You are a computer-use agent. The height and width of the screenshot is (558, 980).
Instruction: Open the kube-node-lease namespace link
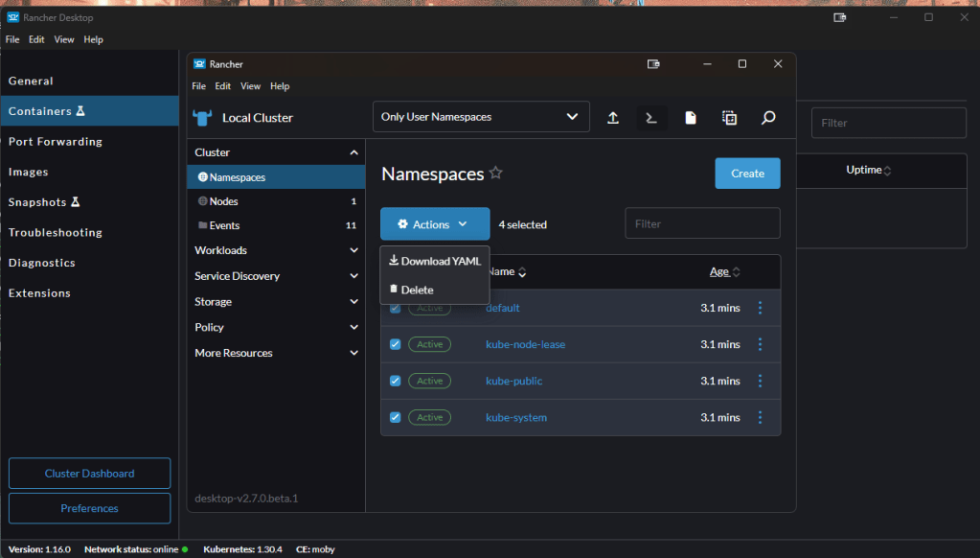tap(525, 344)
